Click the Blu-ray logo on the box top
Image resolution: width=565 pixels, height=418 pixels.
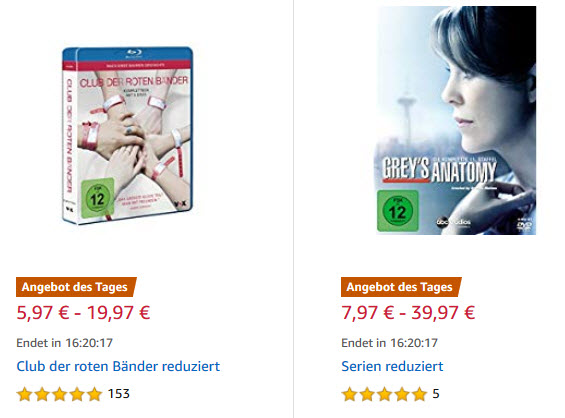pyautogui.click(x=134, y=54)
